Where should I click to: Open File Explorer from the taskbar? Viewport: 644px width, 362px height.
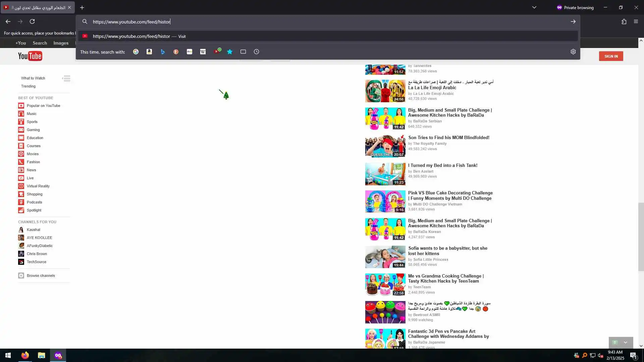[41, 355]
